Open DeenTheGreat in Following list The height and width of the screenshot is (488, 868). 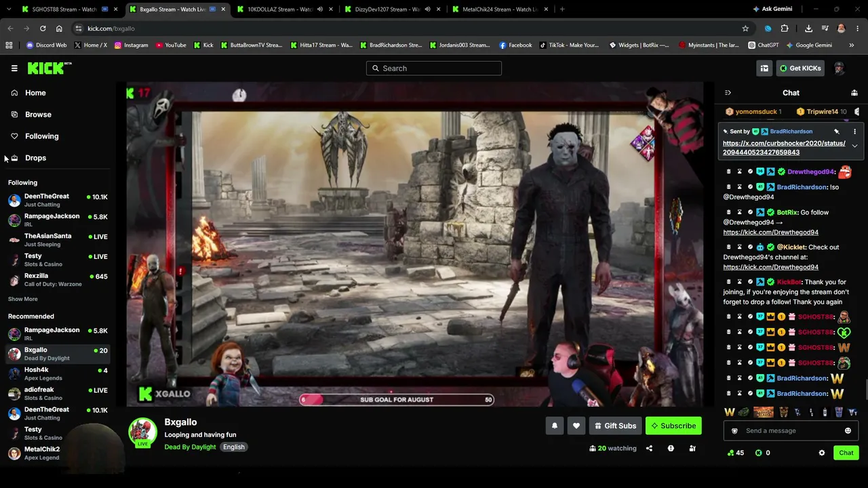(x=58, y=200)
